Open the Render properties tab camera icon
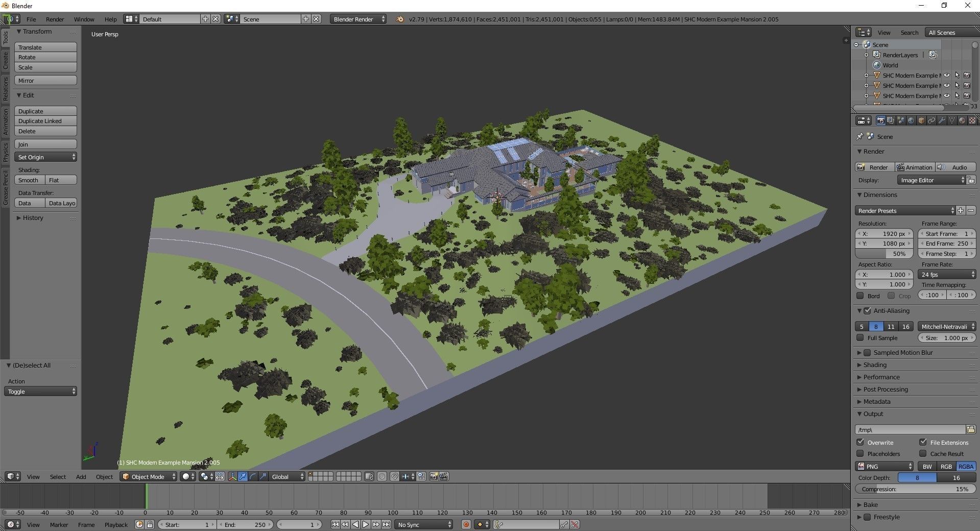This screenshot has height=531, width=980. click(881, 120)
